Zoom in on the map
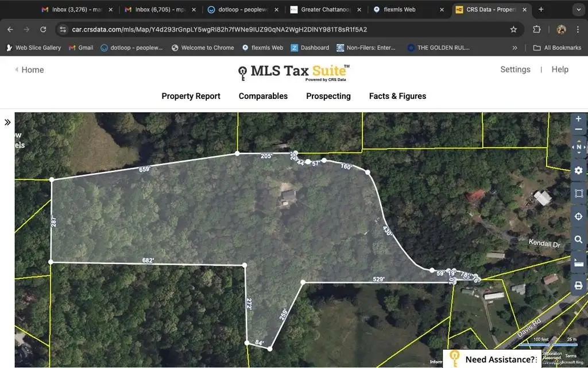 [578, 118]
